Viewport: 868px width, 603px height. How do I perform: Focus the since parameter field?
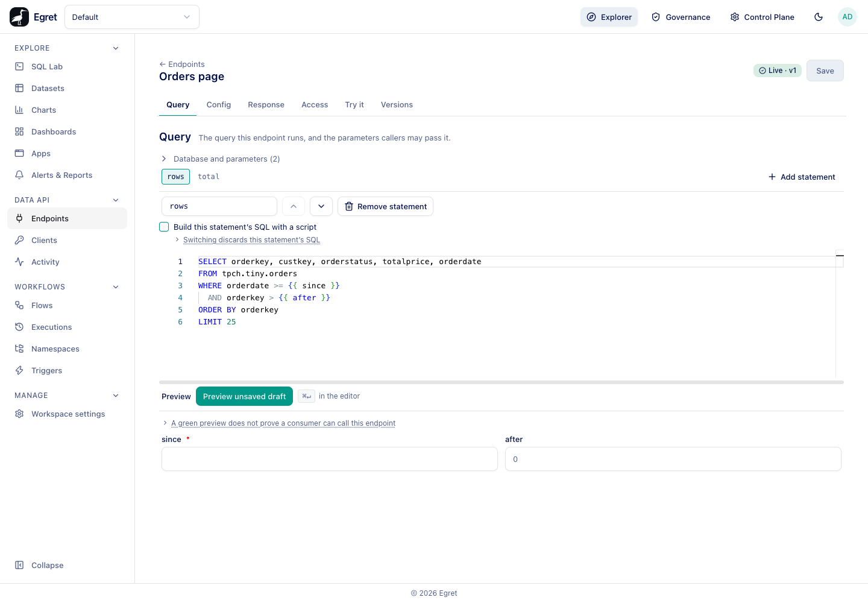point(330,459)
